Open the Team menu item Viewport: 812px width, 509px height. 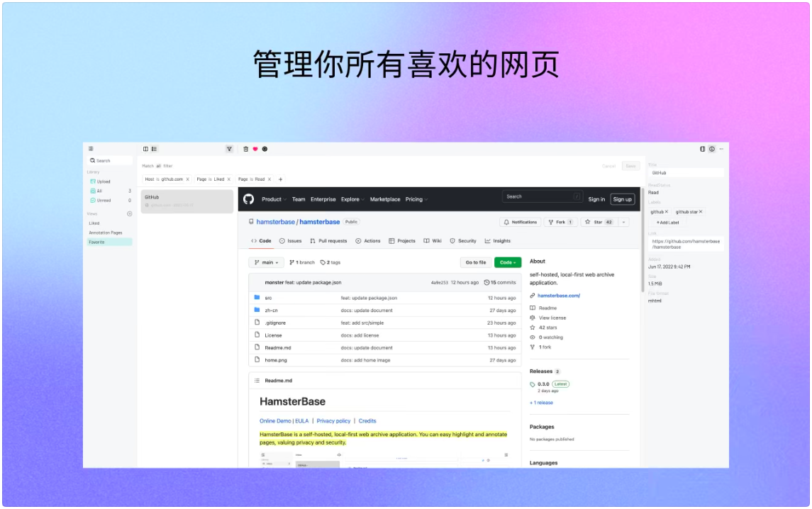[x=299, y=199]
